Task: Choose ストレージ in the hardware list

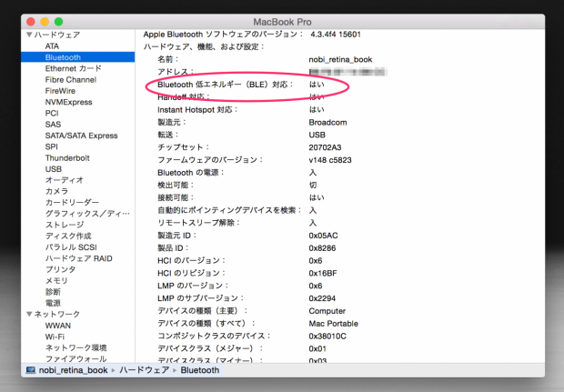Action: pyautogui.click(x=65, y=225)
